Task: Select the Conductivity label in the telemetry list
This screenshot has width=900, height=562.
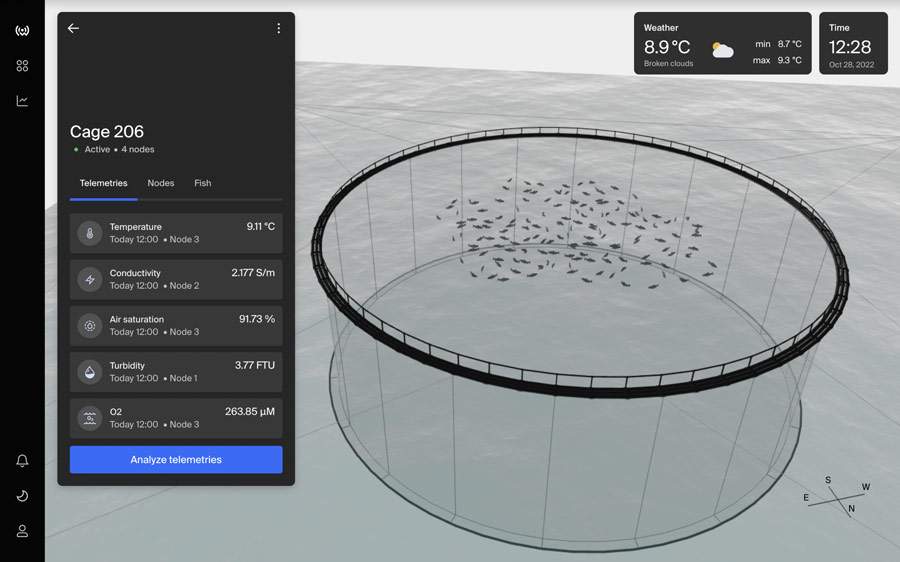Action: pos(135,273)
